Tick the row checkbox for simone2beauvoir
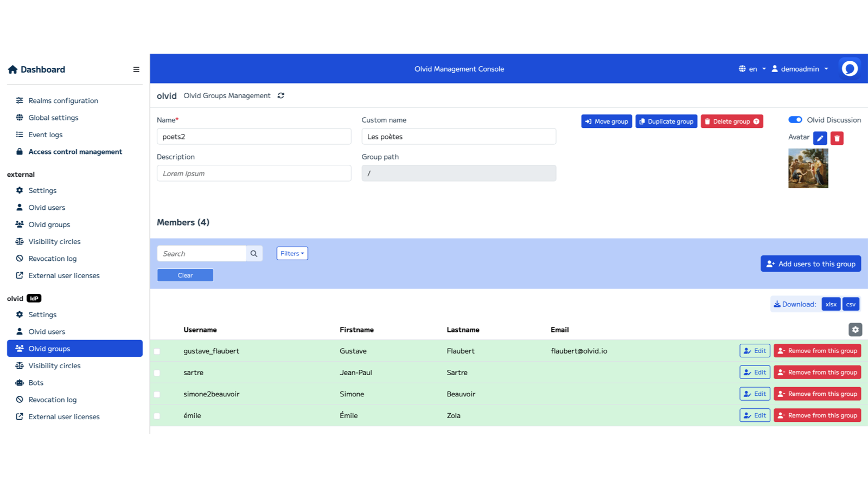 pos(157,394)
